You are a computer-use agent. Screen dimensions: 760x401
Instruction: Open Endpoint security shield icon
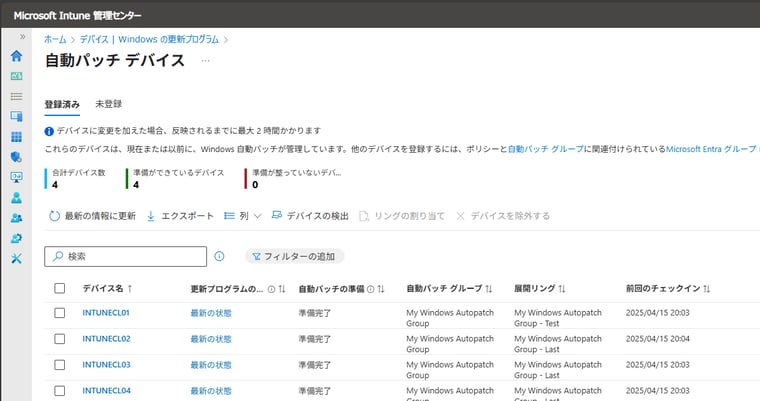coord(16,157)
